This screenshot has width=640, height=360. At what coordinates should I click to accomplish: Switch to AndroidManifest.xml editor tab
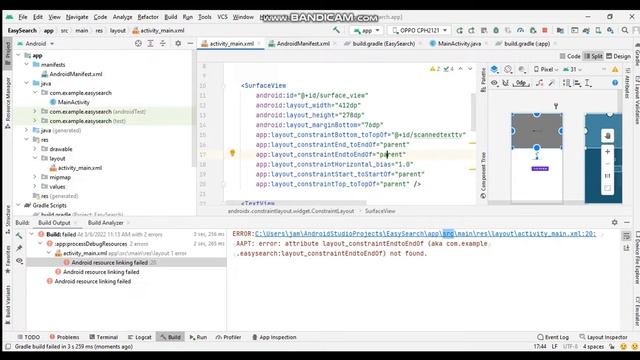coord(302,43)
